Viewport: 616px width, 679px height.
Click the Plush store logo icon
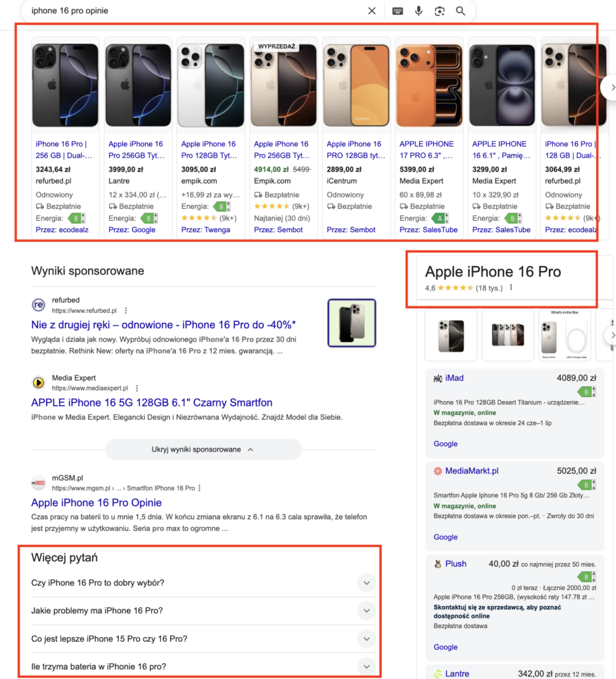coord(438,564)
